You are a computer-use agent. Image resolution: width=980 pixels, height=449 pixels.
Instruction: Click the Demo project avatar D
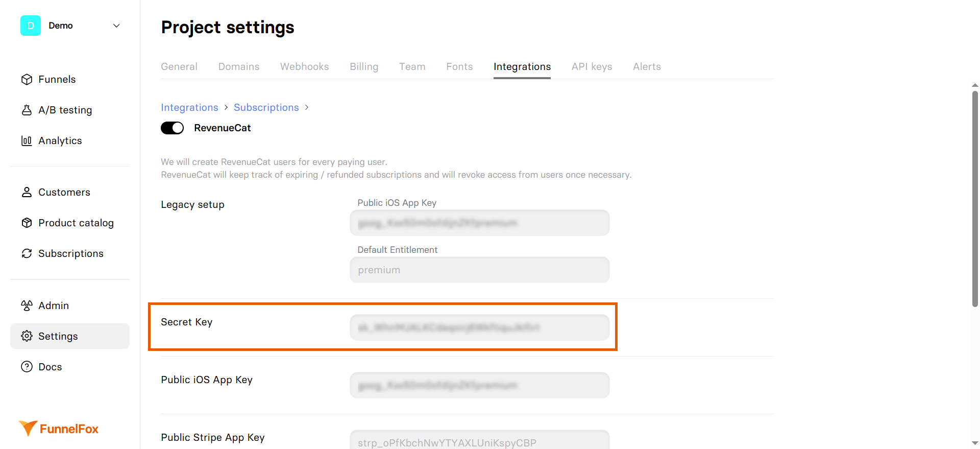31,26
